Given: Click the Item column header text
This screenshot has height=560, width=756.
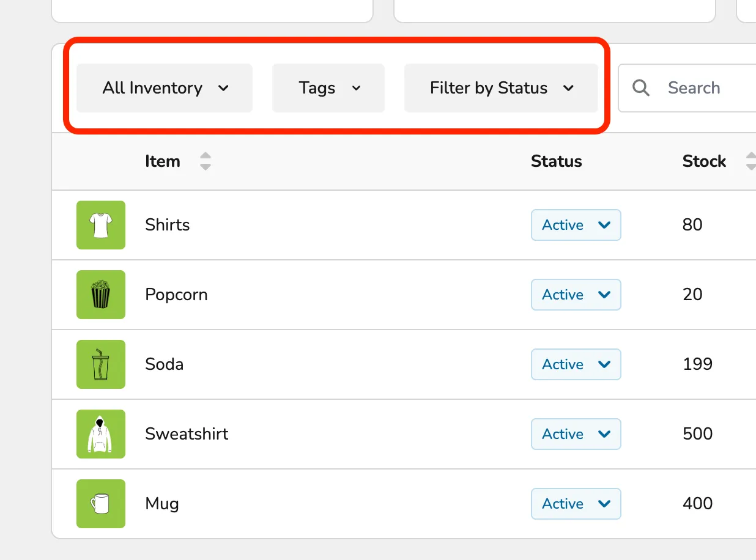Looking at the screenshot, I should tap(163, 161).
